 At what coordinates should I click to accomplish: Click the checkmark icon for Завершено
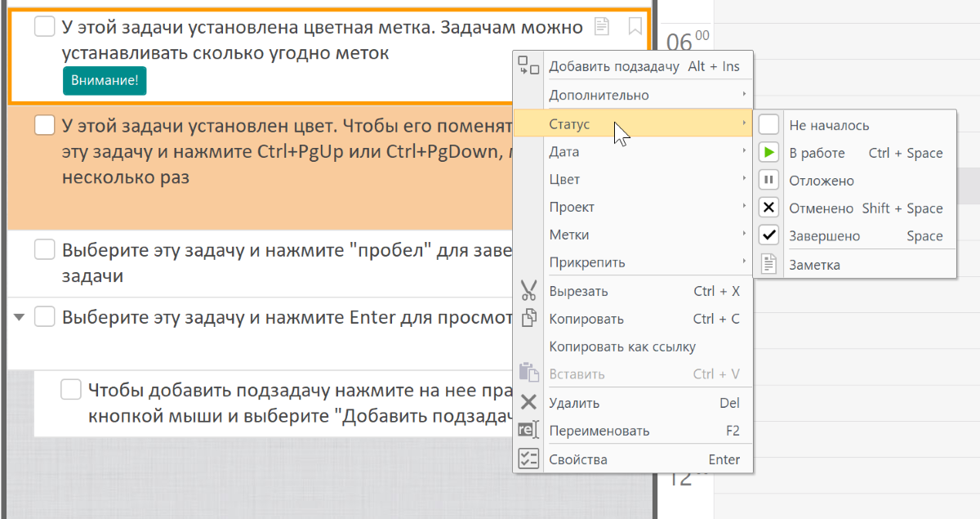click(x=768, y=236)
